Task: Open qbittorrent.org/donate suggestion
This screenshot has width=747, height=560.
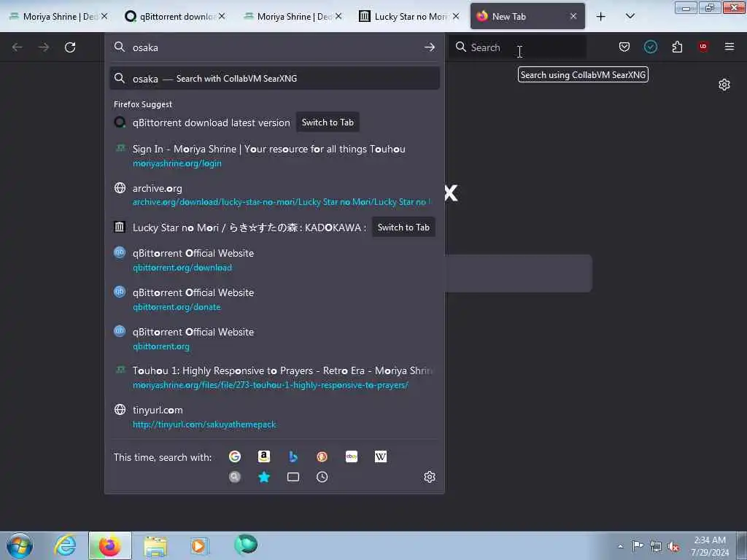Action: point(274,300)
